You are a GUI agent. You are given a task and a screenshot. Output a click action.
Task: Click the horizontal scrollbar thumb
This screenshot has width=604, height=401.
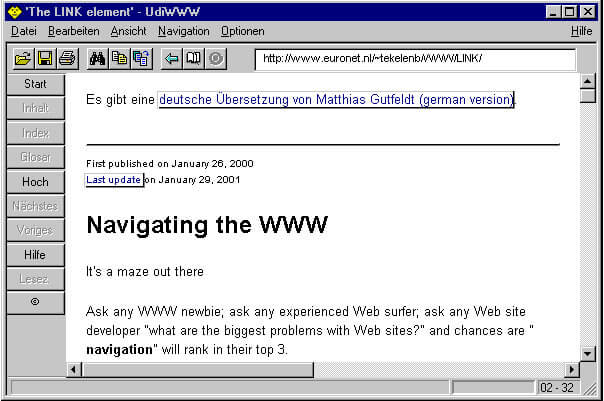(x=198, y=370)
